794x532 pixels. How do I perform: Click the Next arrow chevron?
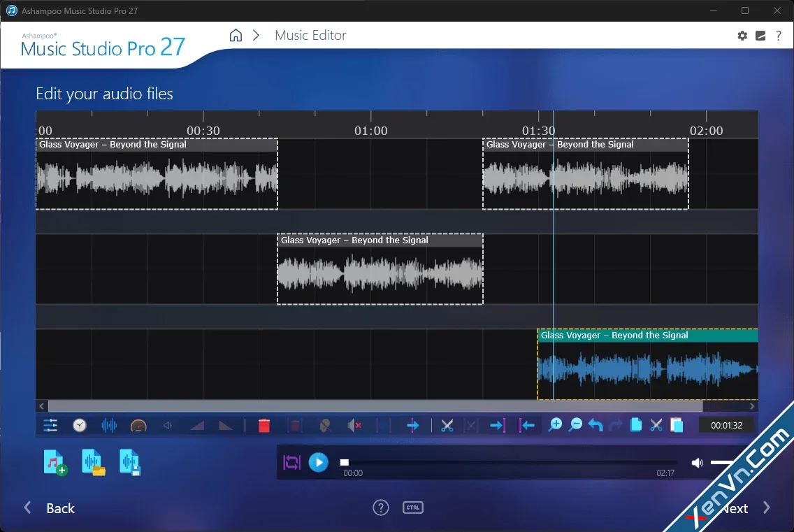click(766, 508)
